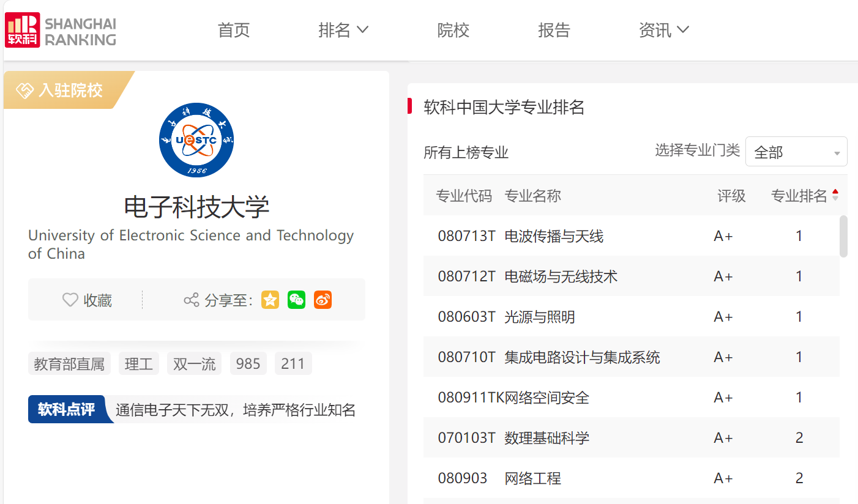
Task: Open the 报告 nav item
Action: (x=554, y=30)
